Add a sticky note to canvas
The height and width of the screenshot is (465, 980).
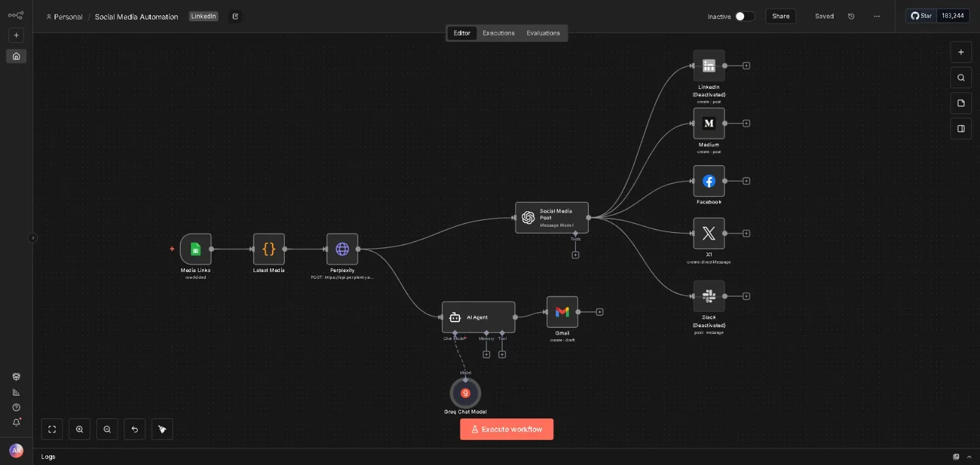[x=961, y=103]
